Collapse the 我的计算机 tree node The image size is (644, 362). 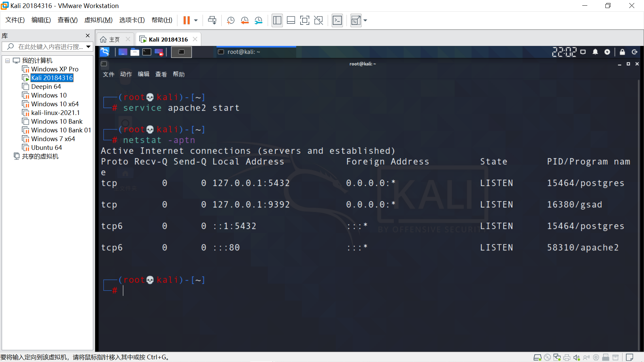7,61
